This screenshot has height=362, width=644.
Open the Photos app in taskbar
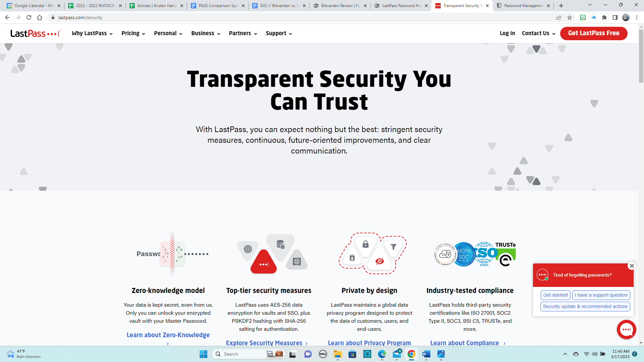441,354
